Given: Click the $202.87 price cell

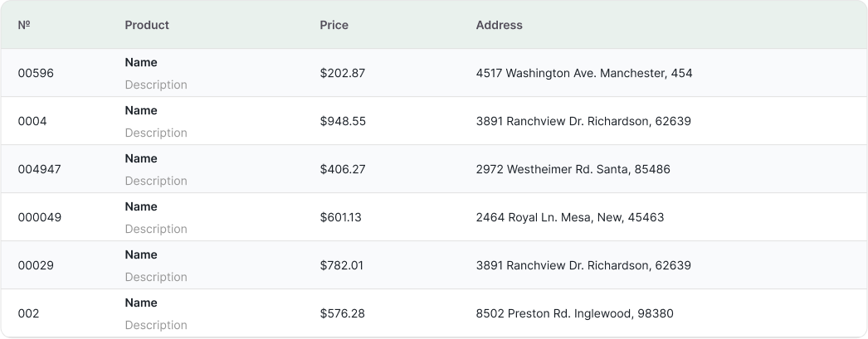Looking at the screenshot, I should coord(342,73).
